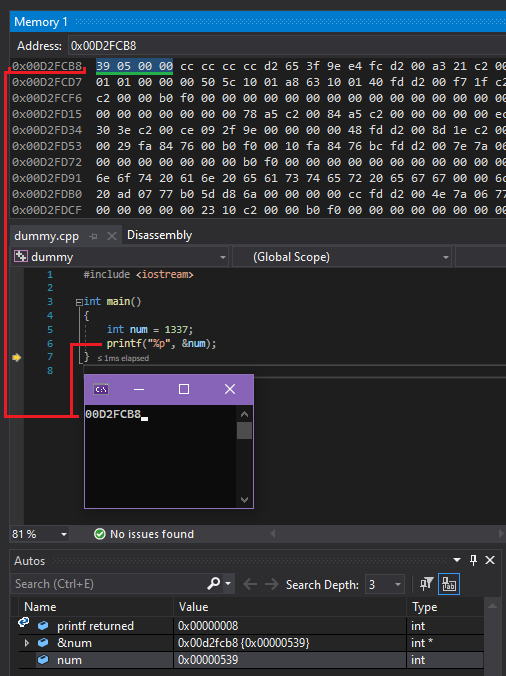Pin the dummy.cpp tab

tap(93, 236)
